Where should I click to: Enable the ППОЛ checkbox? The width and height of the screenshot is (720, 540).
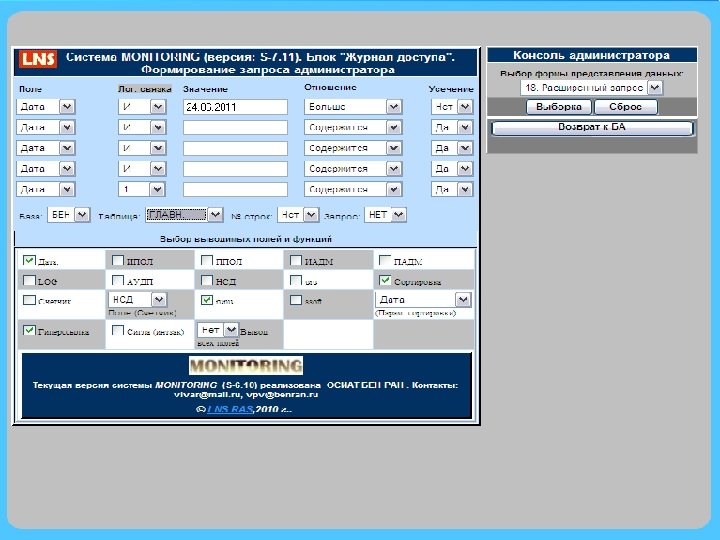coord(207,260)
